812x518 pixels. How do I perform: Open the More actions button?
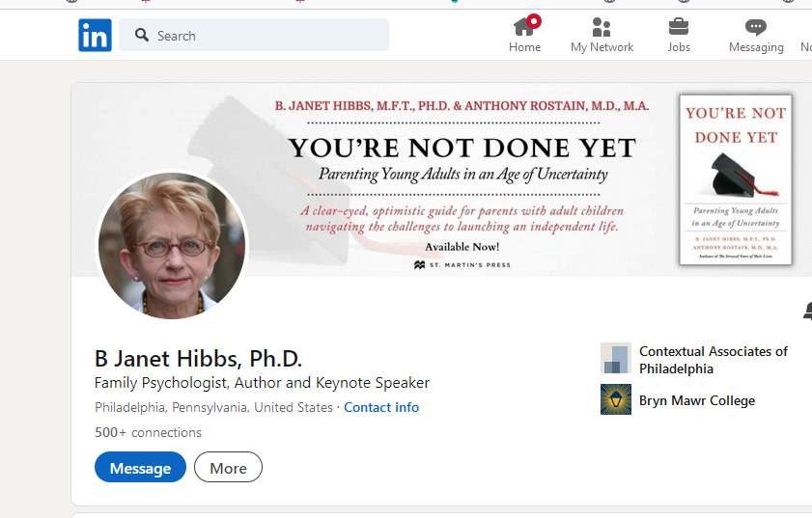pyautogui.click(x=229, y=467)
